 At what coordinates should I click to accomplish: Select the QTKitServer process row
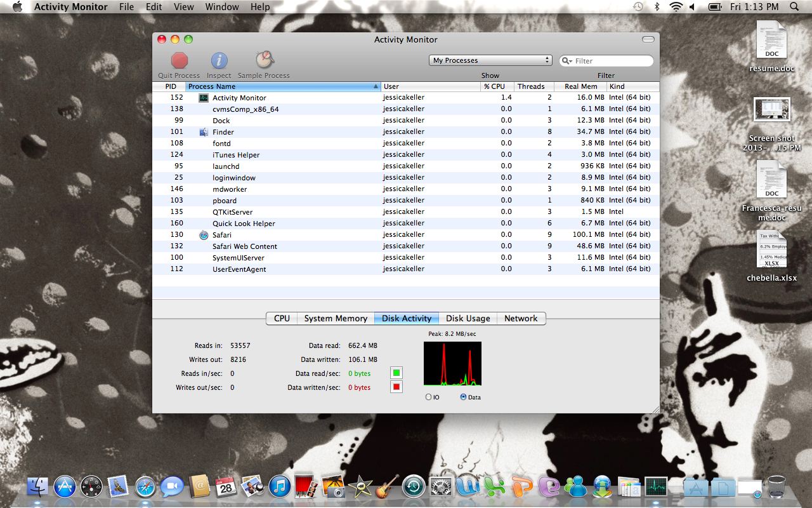(406, 212)
